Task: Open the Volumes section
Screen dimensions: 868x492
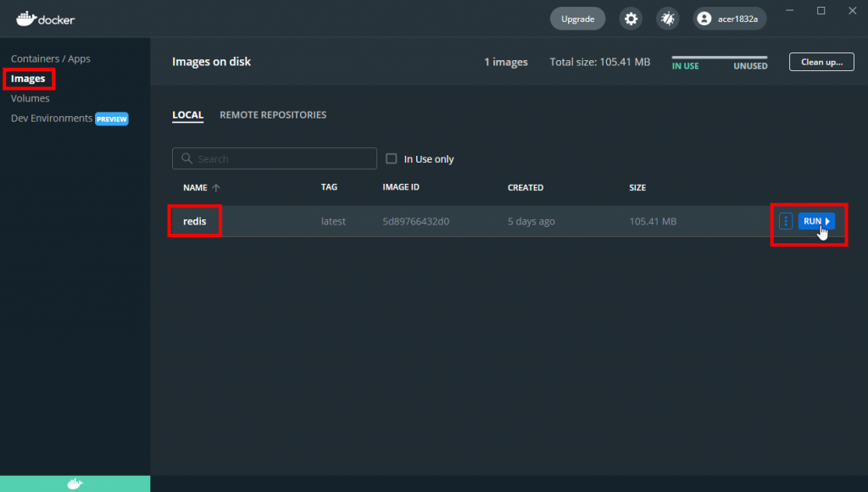Action: [x=30, y=98]
